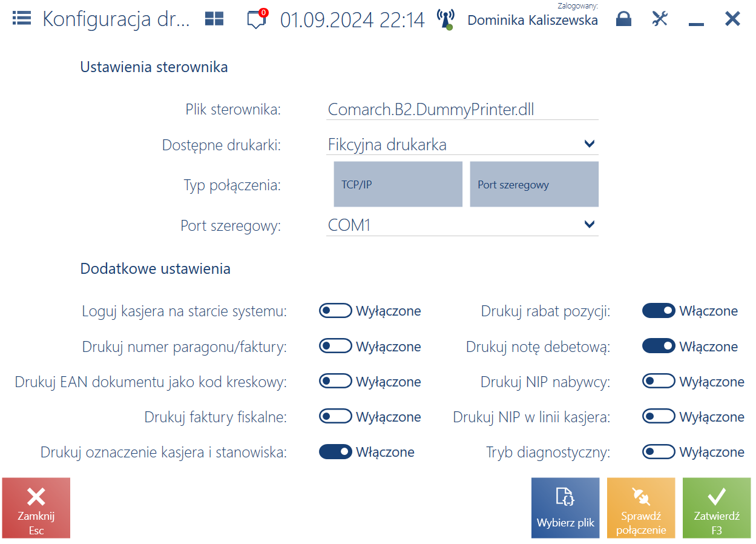The image size is (756, 544).
Task: Click the Dostępne drukarki label
Action: (x=222, y=145)
